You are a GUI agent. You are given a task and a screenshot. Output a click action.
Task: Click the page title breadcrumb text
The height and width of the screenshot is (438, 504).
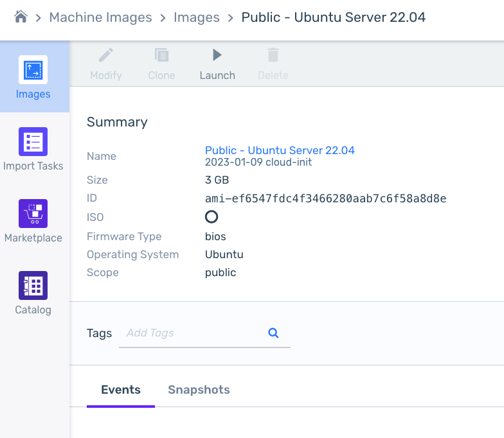[333, 17]
